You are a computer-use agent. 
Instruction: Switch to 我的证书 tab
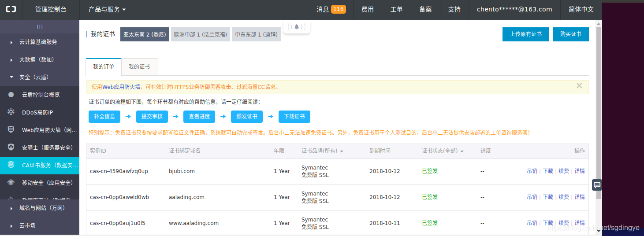coord(139,66)
